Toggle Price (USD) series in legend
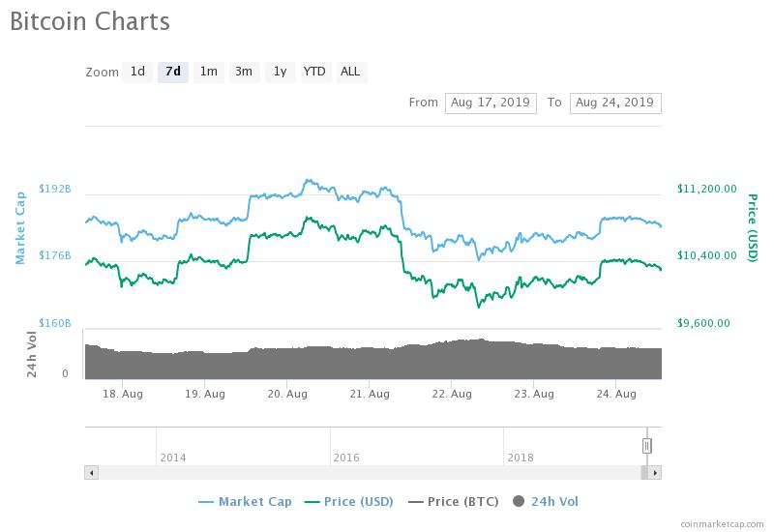 [349, 502]
